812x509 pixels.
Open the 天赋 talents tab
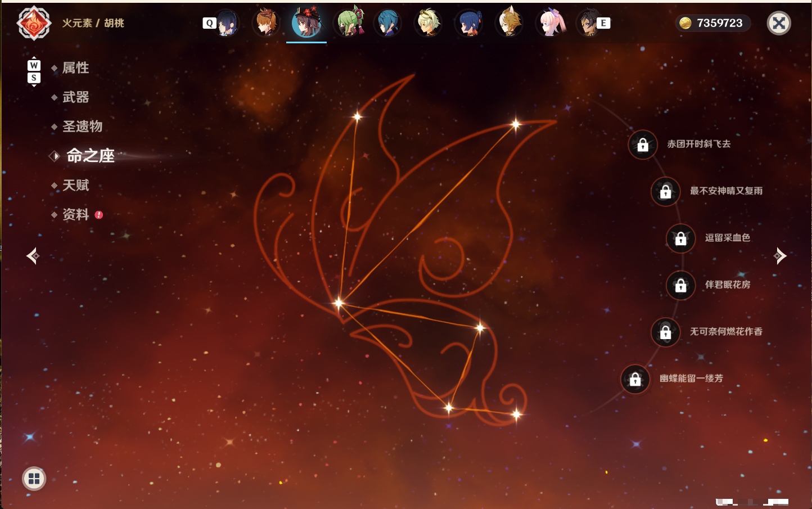pos(75,185)
